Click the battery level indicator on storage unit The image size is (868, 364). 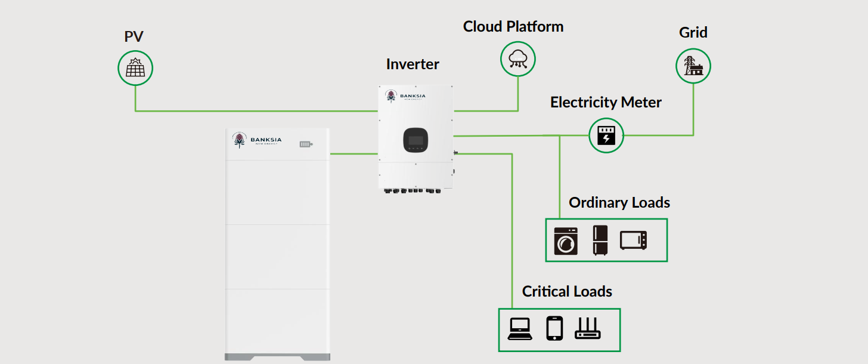[306, 144]
